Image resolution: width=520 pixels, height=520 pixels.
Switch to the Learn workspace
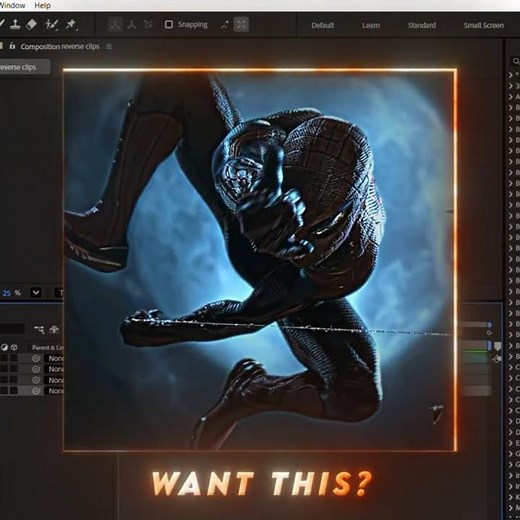pos(371,25)
